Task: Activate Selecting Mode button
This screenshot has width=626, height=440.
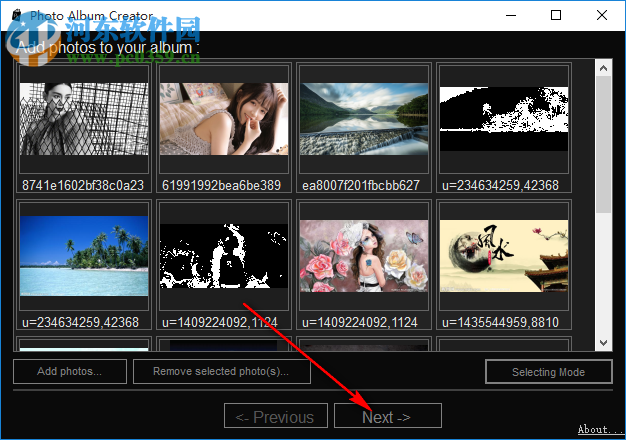Action: tap(549, 372)
